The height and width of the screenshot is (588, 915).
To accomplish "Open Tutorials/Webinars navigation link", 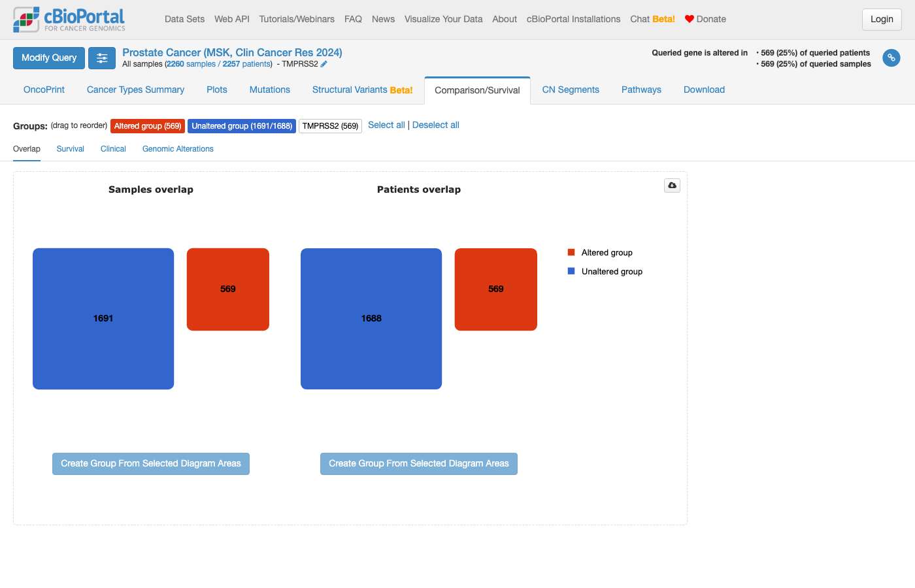I will tap(297, 19).
